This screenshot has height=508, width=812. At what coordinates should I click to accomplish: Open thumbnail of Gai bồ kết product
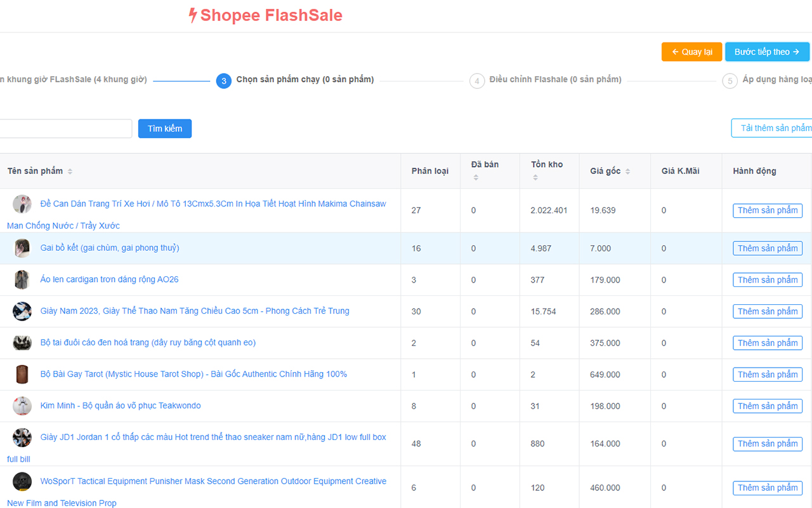pyautogui.click(x=22, y=248)
